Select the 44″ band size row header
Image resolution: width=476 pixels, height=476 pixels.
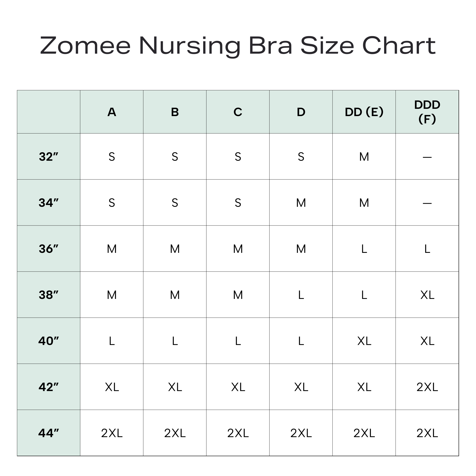[48, 433]
